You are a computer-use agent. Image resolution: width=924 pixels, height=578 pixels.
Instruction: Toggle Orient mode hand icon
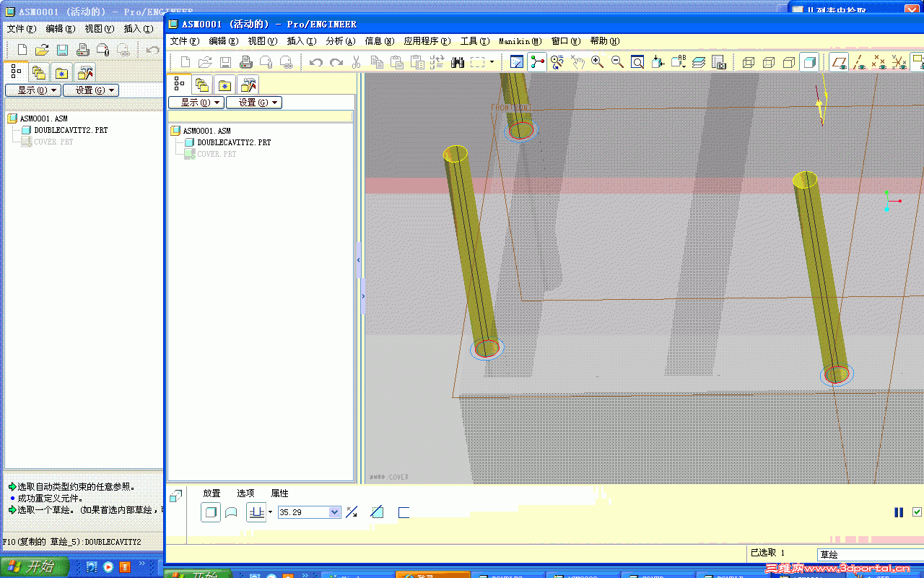(x=577, y=62)
